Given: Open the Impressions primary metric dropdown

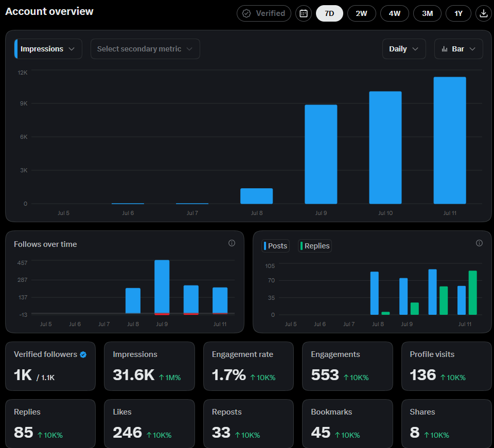Looking at the screenshot, I should [48, 49].
